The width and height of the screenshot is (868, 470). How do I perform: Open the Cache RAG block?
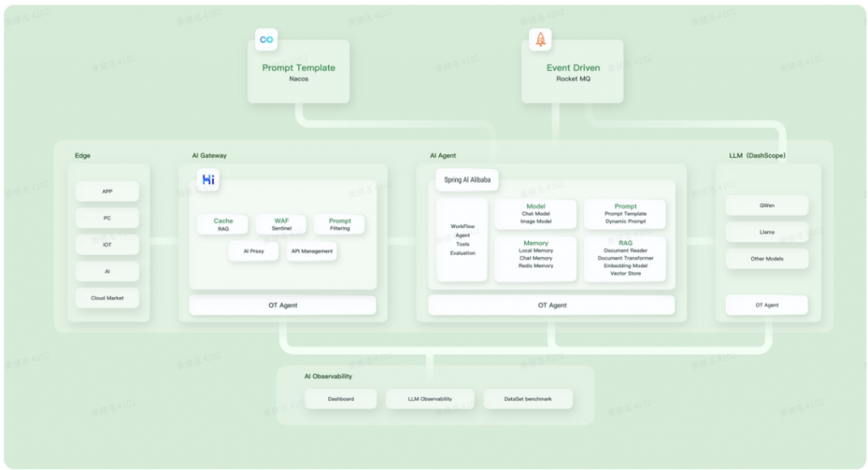(x=223, y=225)
